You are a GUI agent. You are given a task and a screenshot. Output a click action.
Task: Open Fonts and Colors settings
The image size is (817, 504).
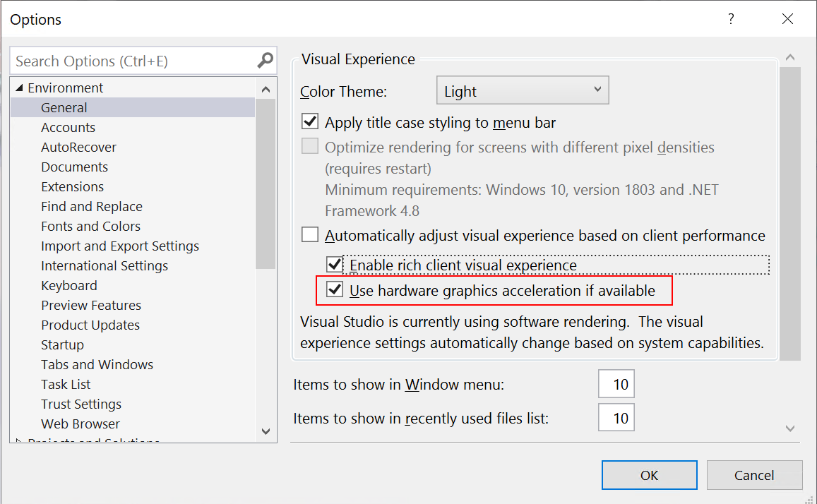[90, 227]
